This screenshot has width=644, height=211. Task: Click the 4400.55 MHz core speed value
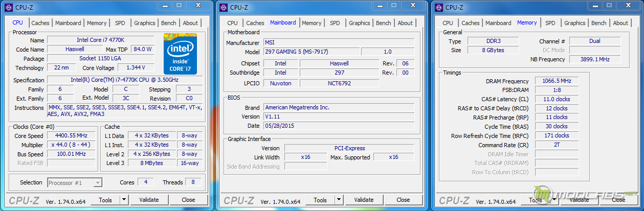tap(72, 135)
